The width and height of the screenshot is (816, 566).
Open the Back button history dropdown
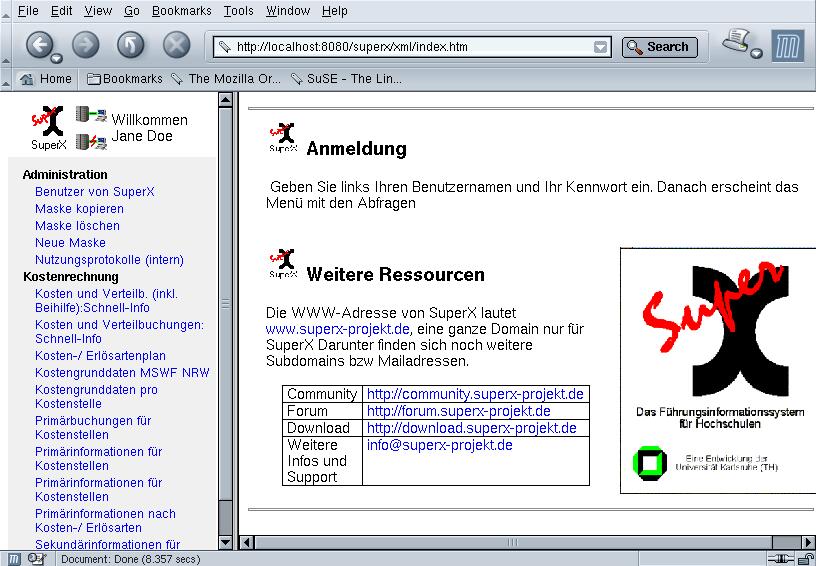(x=57, y=56)
